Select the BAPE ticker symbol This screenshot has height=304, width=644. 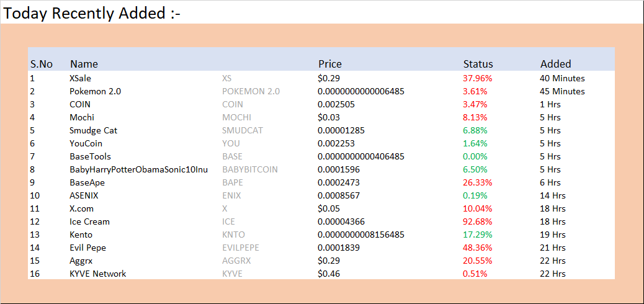coord(233,183)
